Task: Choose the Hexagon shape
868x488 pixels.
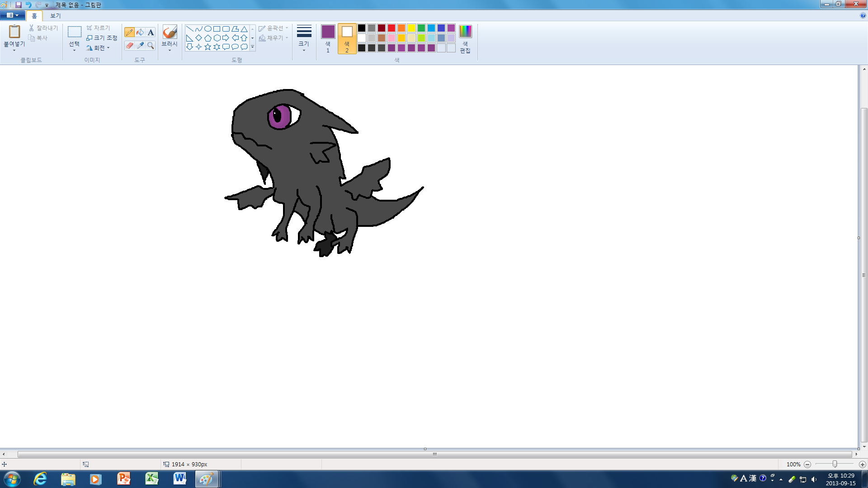Action: [217, 38]
